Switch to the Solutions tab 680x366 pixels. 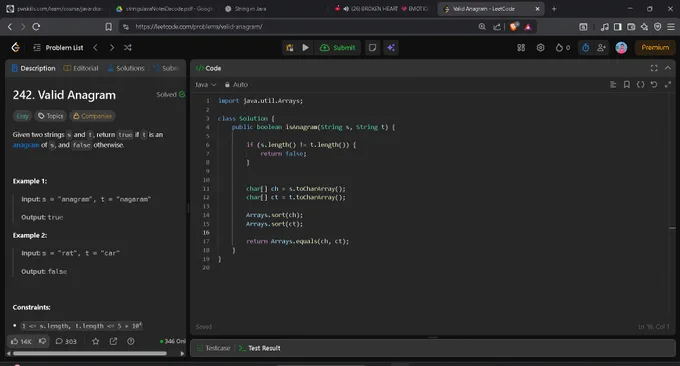[x=126, y=69]
